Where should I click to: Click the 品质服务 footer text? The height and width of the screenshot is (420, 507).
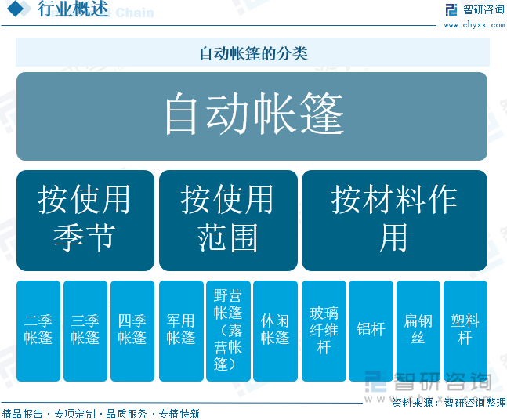click(126, 414)
